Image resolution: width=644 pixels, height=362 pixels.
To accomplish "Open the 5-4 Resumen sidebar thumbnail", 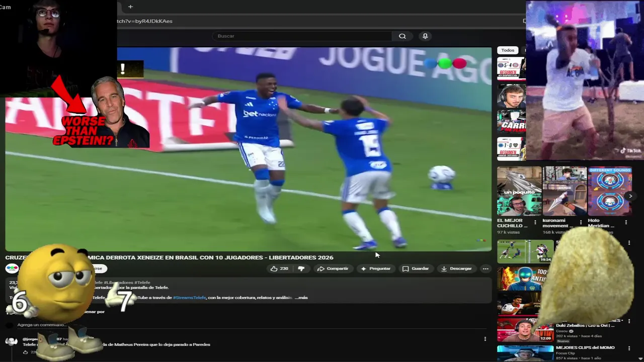I will click(511, 68).
